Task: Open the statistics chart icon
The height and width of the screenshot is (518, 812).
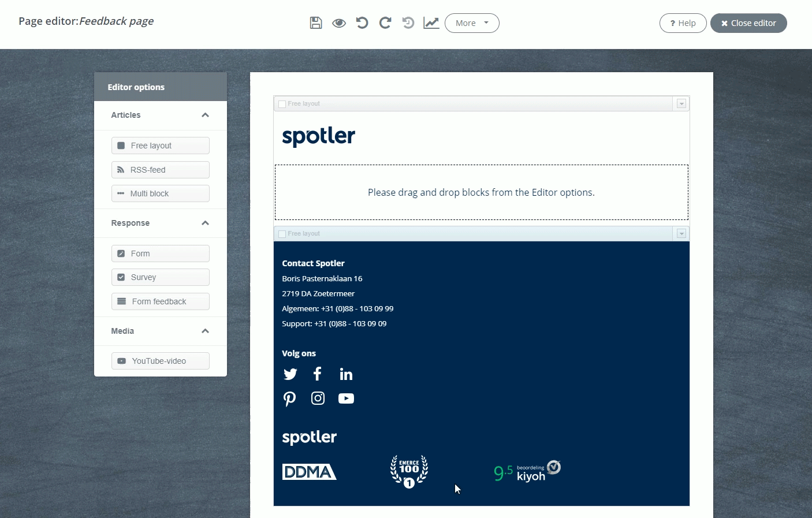Action: point(431,23)
